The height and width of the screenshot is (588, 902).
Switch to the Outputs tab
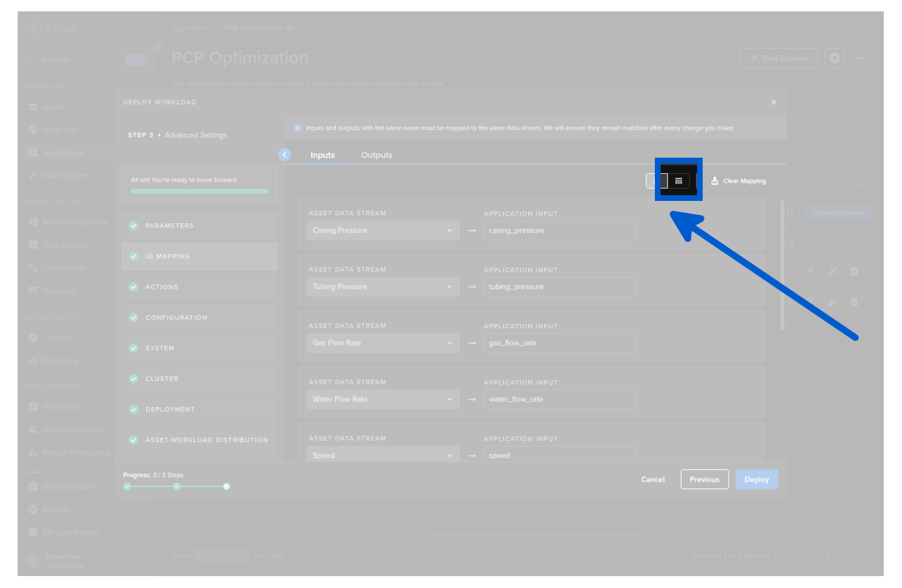pos(376,155)
